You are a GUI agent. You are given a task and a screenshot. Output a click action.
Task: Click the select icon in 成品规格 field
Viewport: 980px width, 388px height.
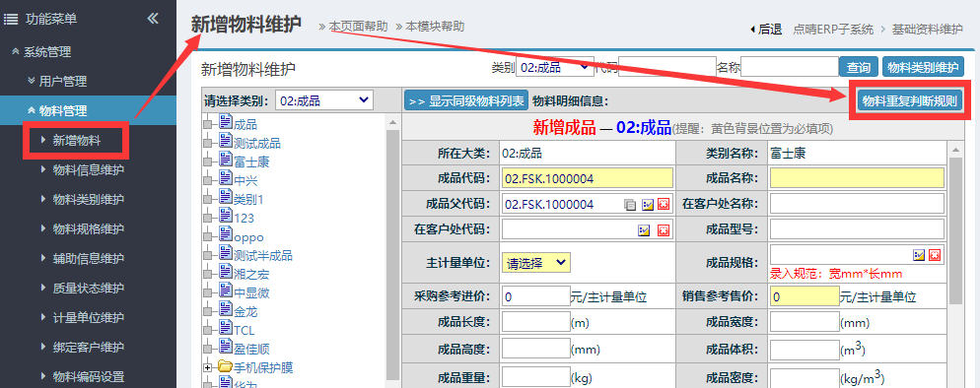[918, 254]
